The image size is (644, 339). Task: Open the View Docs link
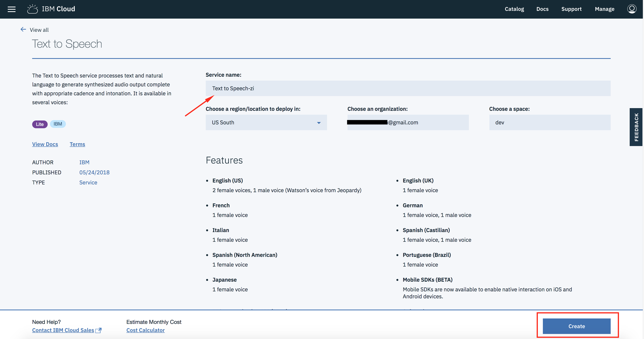click(45, 144)
